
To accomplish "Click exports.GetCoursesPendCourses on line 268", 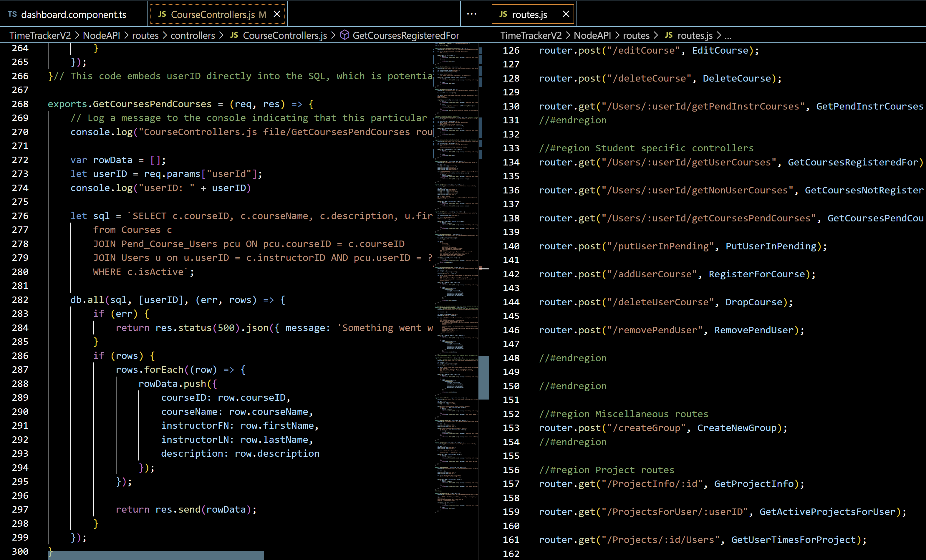I will [130, 104].
